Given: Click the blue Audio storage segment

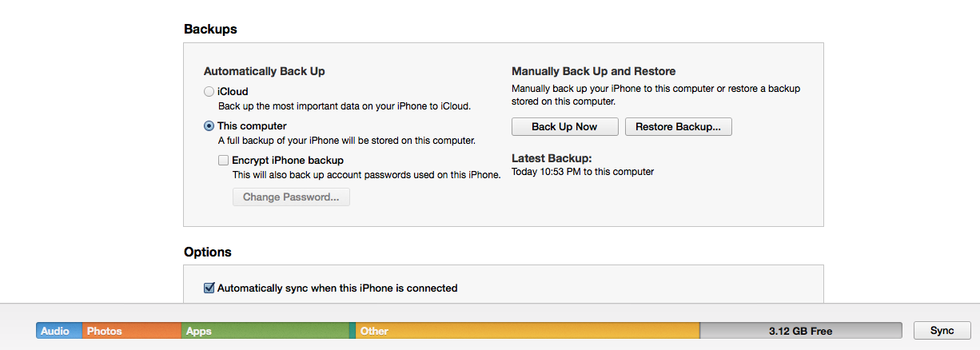Looking at the screenshot, I should pos(58,331).
